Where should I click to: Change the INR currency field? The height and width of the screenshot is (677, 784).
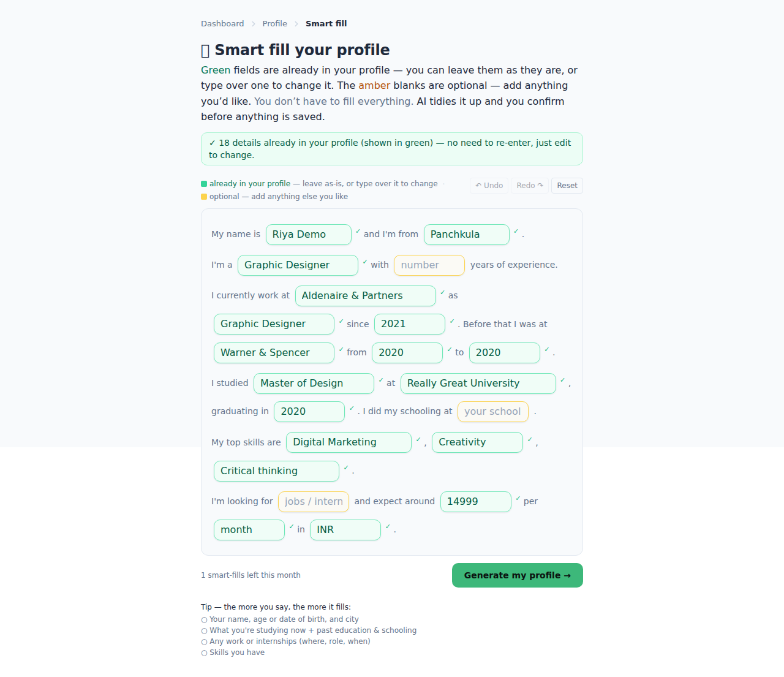345,530
